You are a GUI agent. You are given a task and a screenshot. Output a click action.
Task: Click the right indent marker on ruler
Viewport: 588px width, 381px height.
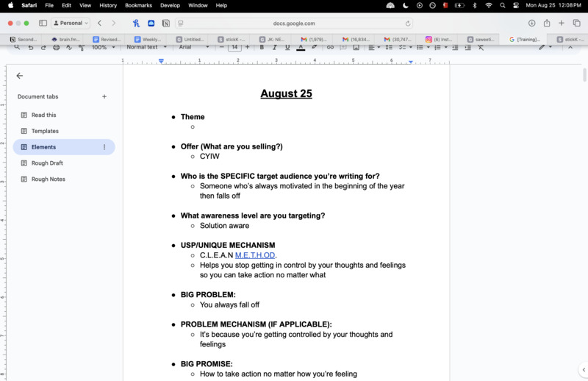(411, 62)
